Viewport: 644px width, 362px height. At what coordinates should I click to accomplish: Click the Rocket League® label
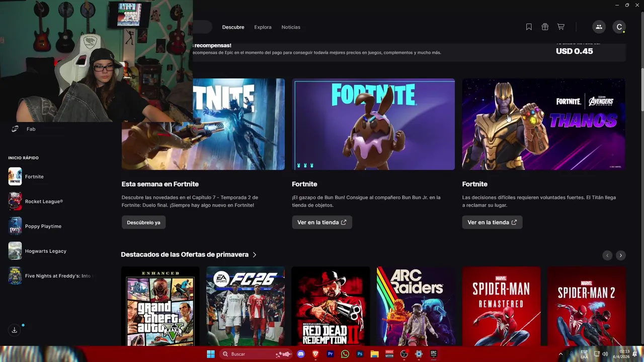click(x=44, y=201)
